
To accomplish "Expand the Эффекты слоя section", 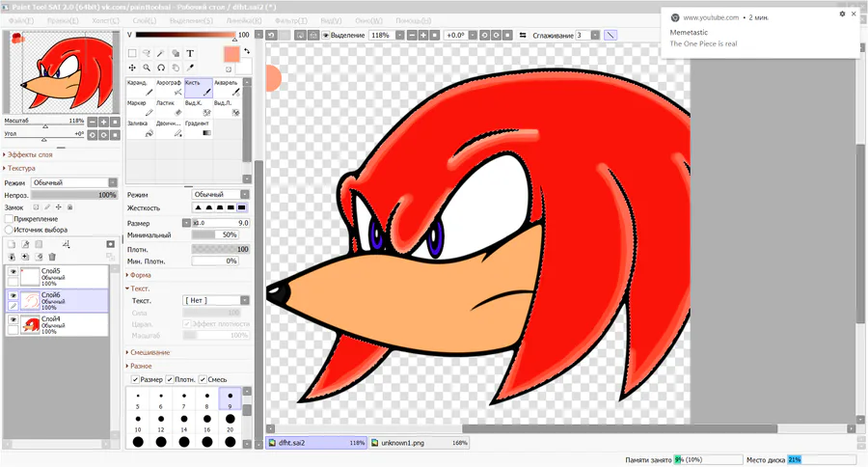I will click(x=28, y=154).
